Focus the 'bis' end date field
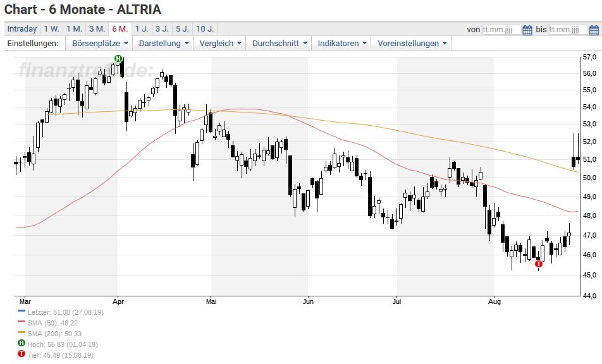 pos(568,30)
